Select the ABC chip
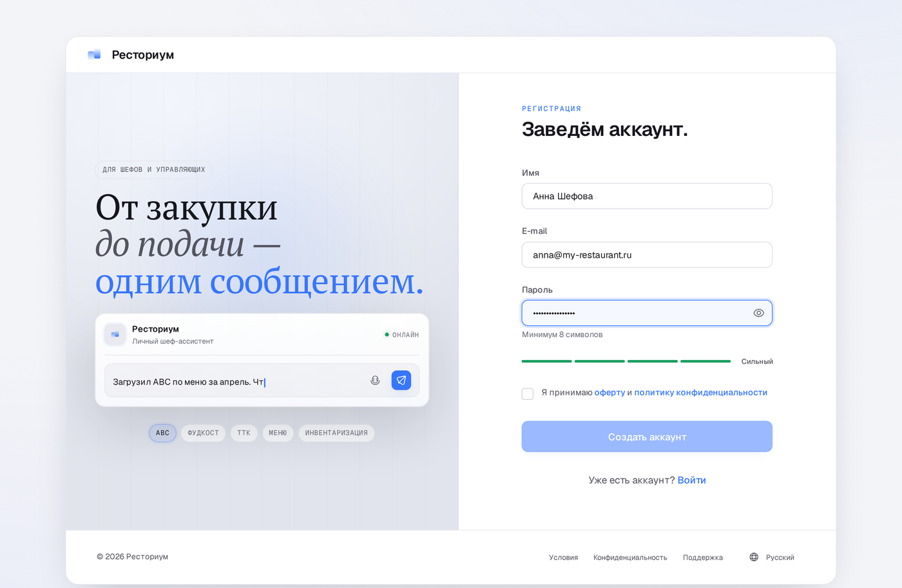Image resolution: width=902 pixels, height=588 pixels. [162, 433]
